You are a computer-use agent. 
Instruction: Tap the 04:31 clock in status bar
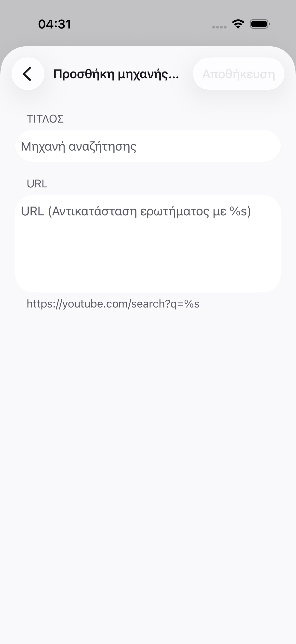(54, 24)
